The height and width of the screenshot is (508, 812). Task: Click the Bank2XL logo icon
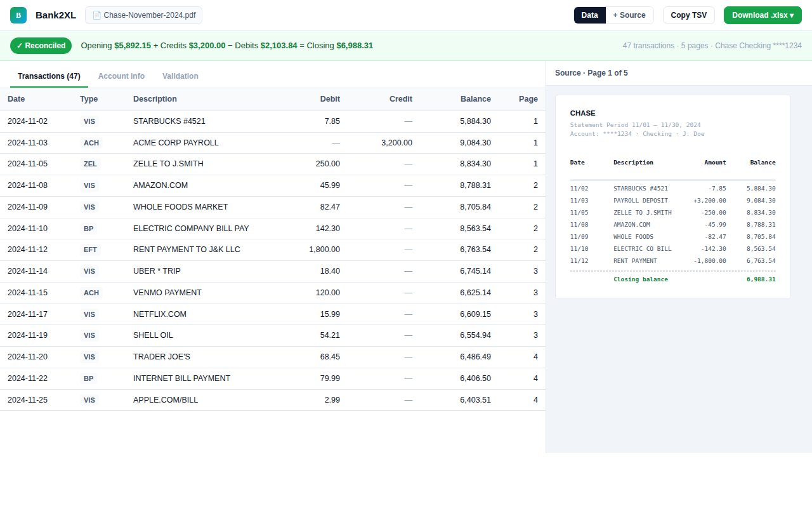18,15
